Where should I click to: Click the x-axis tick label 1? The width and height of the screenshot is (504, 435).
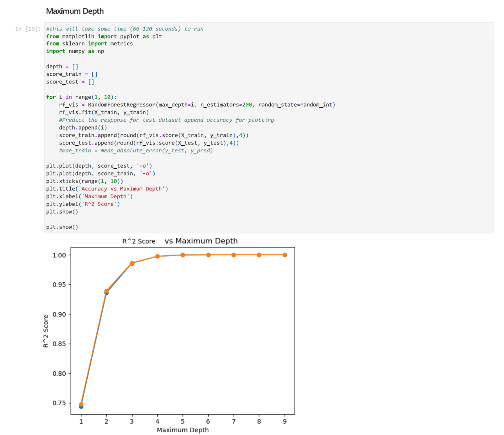[x=81, y=421]
